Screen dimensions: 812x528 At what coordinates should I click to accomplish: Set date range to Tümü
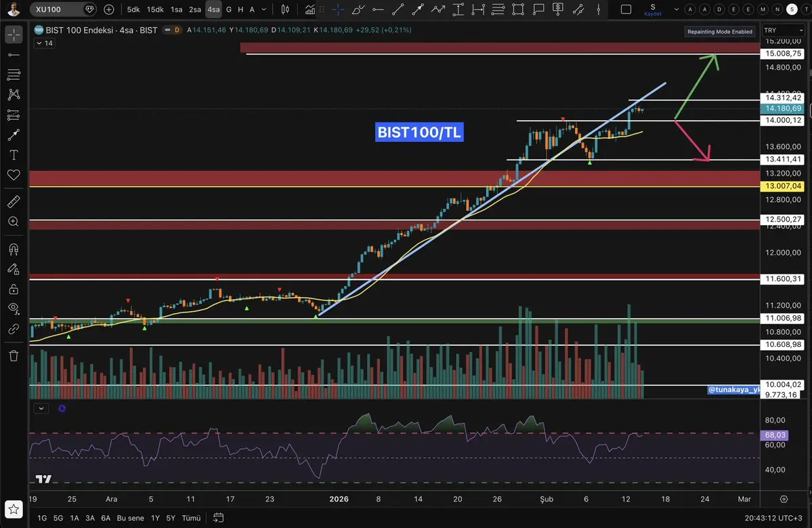click(x=191, y=518)
